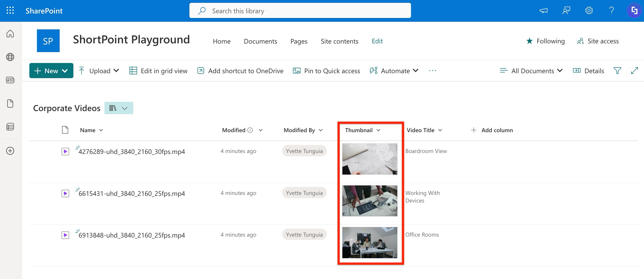Image resolution: width=644 pixels, height=279 pixels.
Task: Open Site access settings
Action: coord(598,41)
